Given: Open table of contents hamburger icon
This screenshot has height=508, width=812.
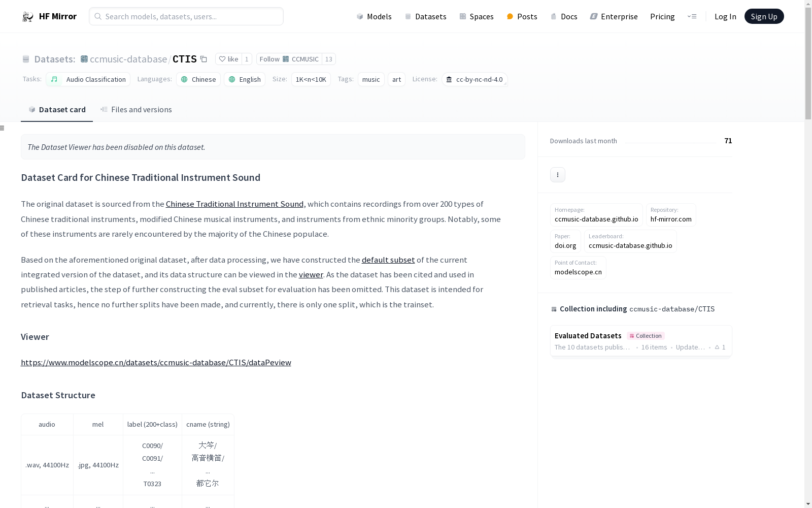Looking at the screenshot, I should tap(3, 128).
